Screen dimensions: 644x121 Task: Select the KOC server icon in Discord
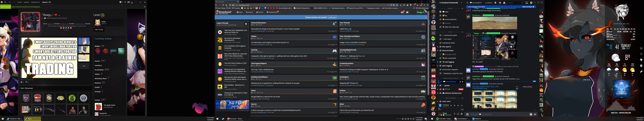[x=433, y=33]
